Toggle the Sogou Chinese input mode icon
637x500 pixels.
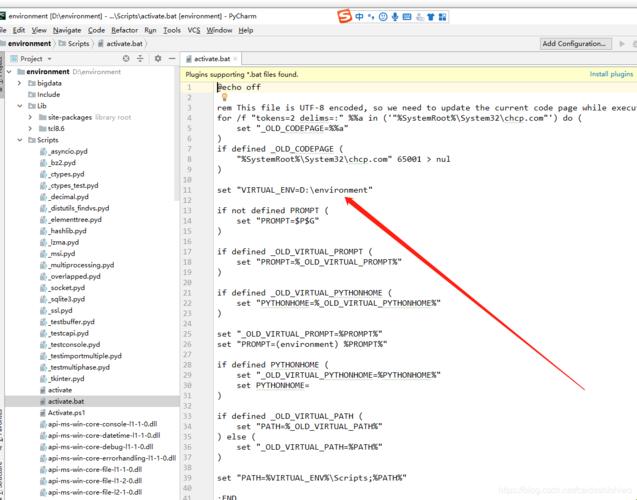(359, 17)
